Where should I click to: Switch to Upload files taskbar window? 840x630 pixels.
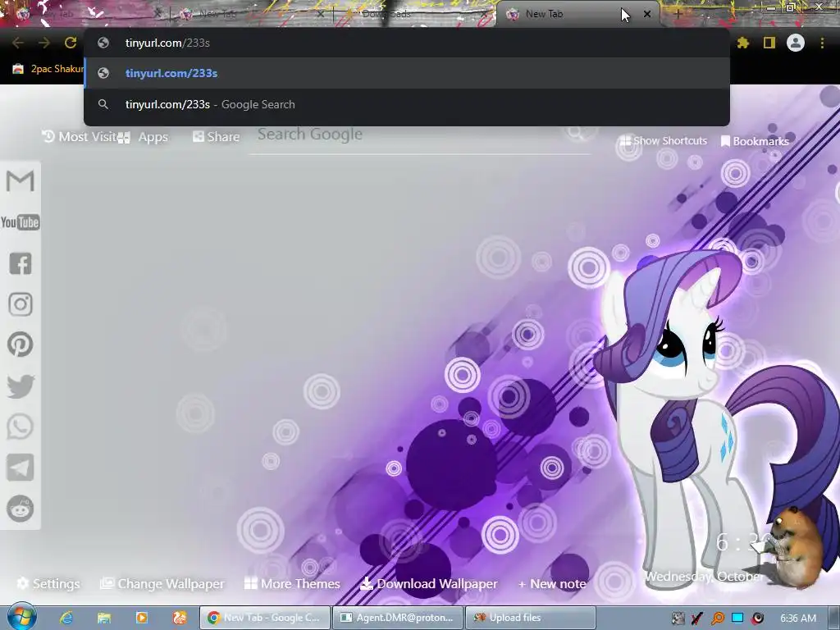[531, 618]
